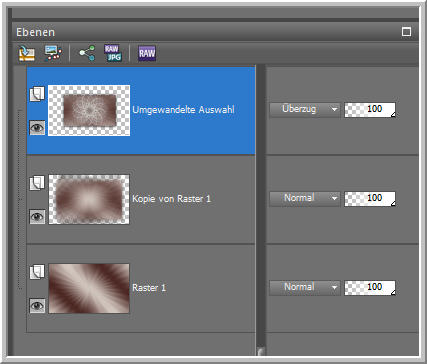Image resolution: width=427 pixels, height=364 pixels.
Task: Click opacity field of Umgewandelte Auswahl layer
Action: click(370, 109)
